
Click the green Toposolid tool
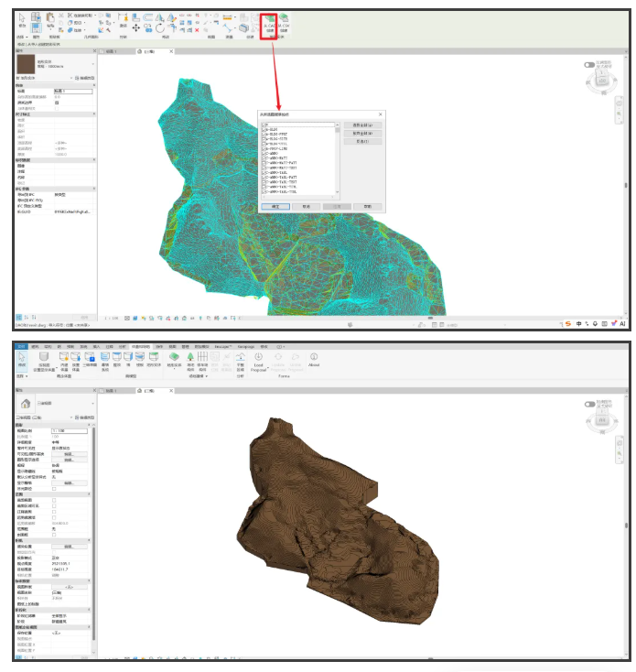click(x=174, y=356)
